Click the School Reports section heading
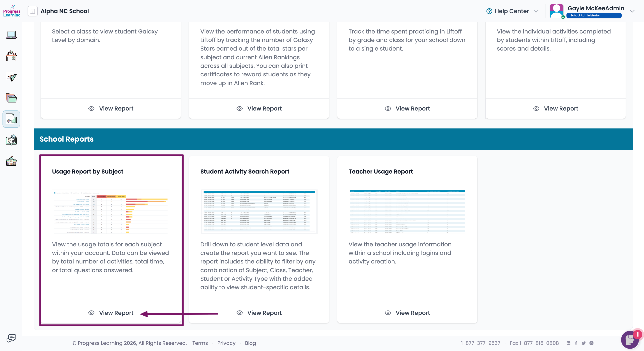This screenshot has width=644, height=351. point(66,139)
